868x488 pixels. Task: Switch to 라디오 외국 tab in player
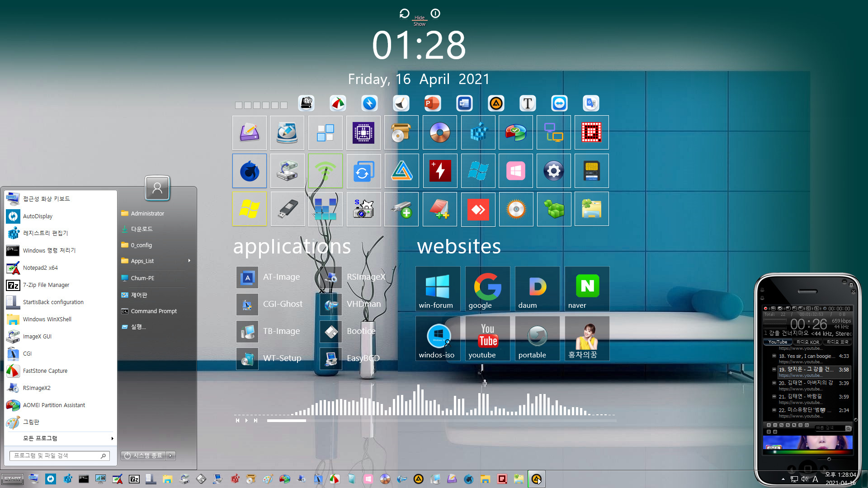click(837, 342)
